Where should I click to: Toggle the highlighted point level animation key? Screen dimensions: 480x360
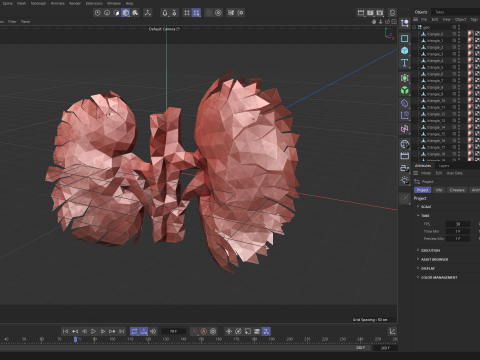(x=266, y=331)
